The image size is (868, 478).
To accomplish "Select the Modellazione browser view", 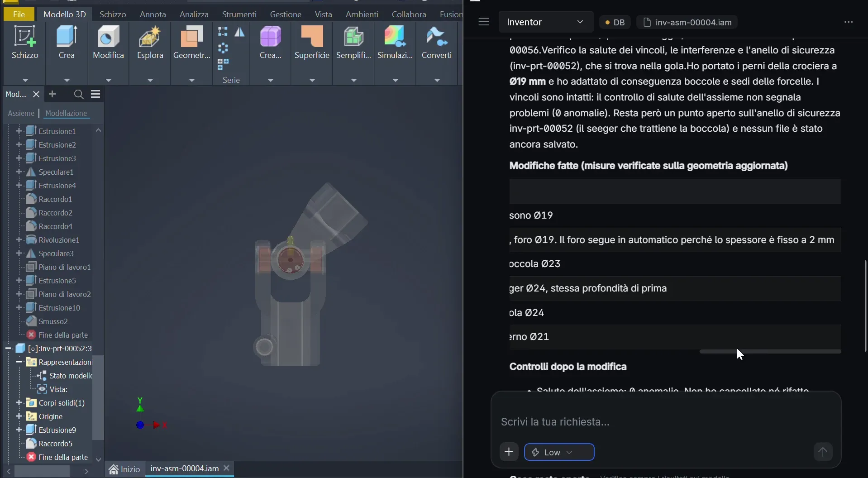I will pos(66,113).
